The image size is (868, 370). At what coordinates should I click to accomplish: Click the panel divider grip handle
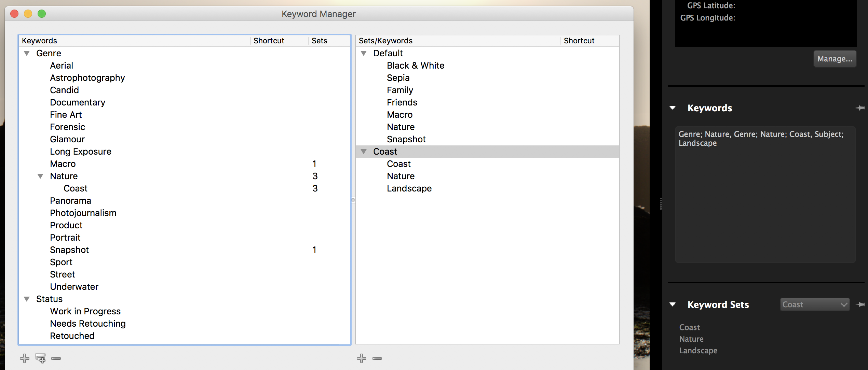(661, 204)
